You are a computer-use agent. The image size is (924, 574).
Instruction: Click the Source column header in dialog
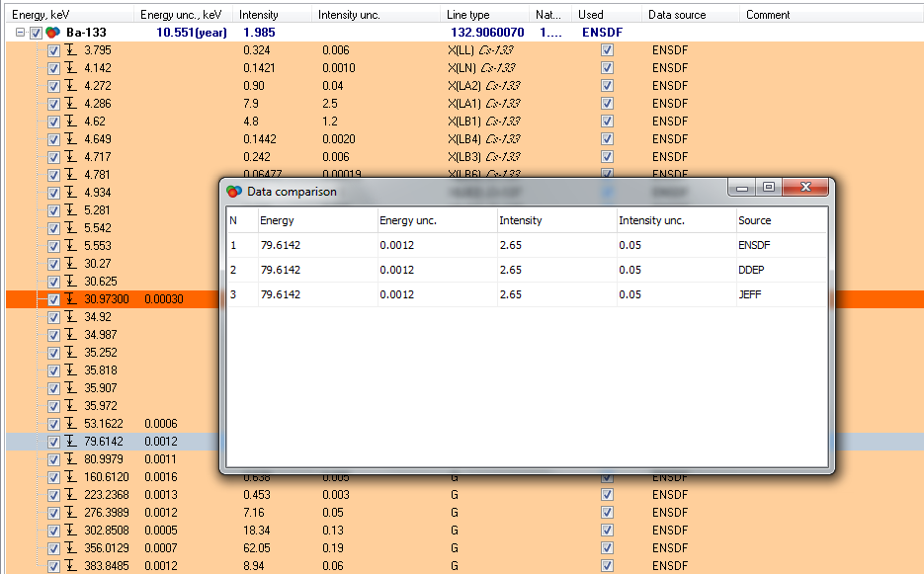(754, 220)
